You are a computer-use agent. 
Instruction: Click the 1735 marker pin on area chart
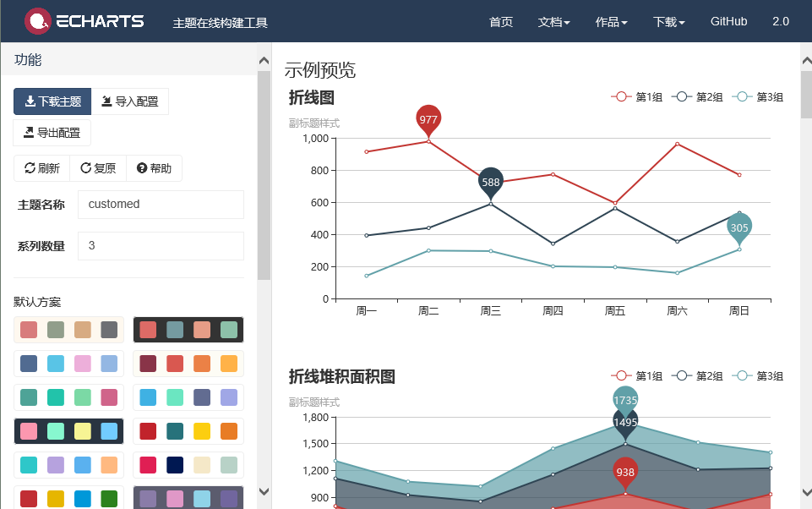click(625, 400)
